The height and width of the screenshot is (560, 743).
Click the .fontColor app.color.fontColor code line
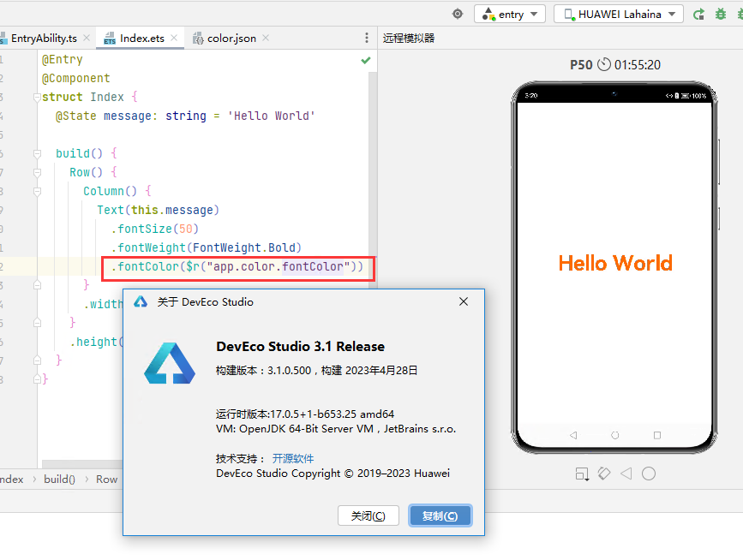(x=237, y=266)
